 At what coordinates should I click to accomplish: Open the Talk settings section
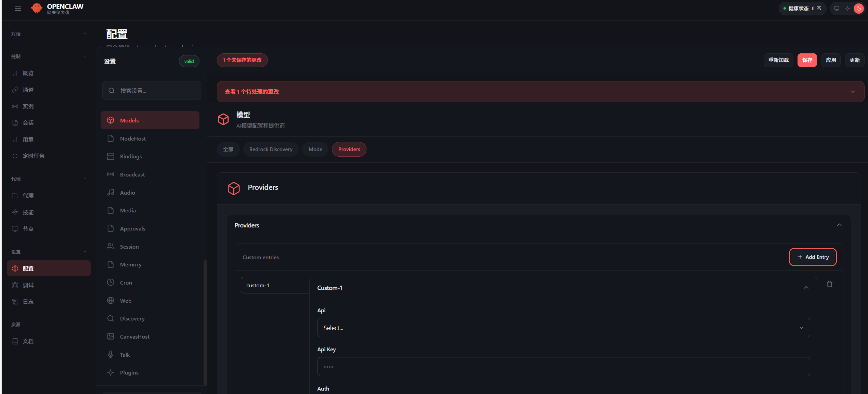point(125,355)
